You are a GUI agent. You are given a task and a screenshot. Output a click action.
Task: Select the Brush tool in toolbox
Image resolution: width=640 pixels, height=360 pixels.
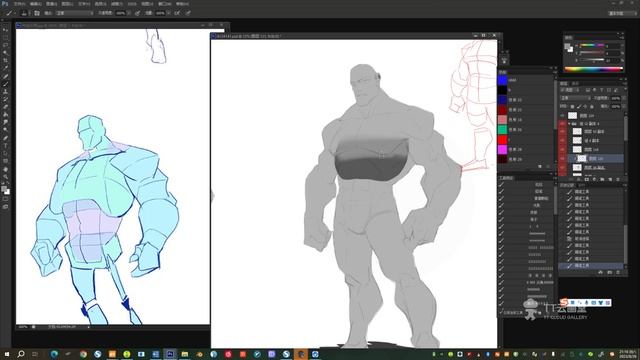point(5,84)
